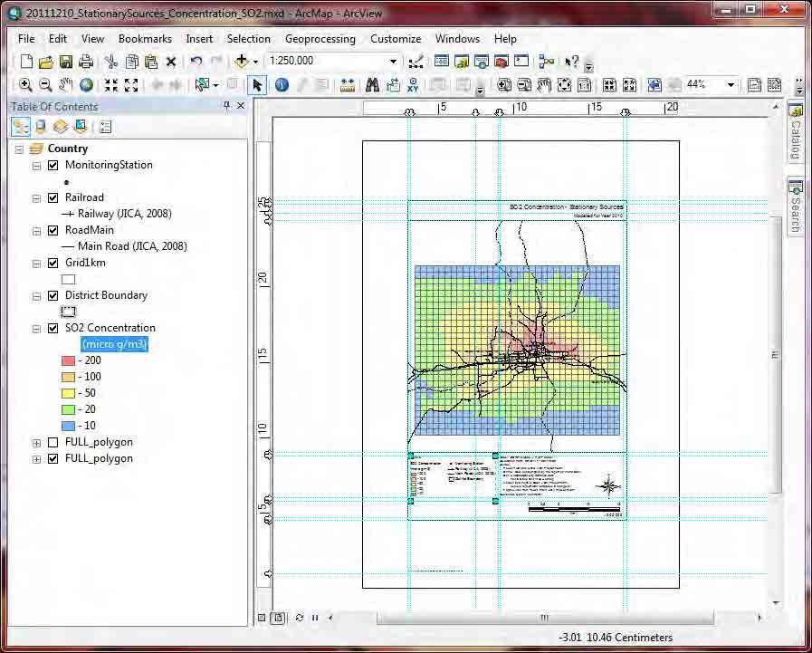Open the layout zoom 44% dropdown
Viewport: 812px width, 653px height.
coord(731,84)
